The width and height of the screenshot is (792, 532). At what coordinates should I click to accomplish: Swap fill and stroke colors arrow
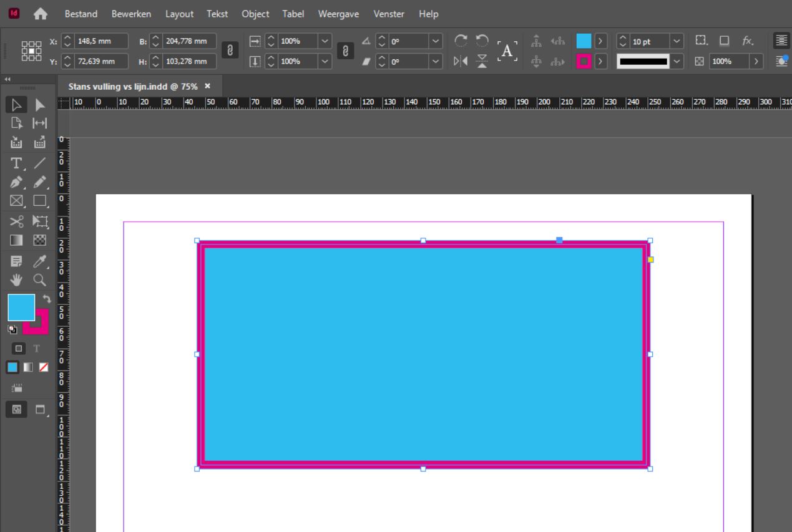click(47, 299)
